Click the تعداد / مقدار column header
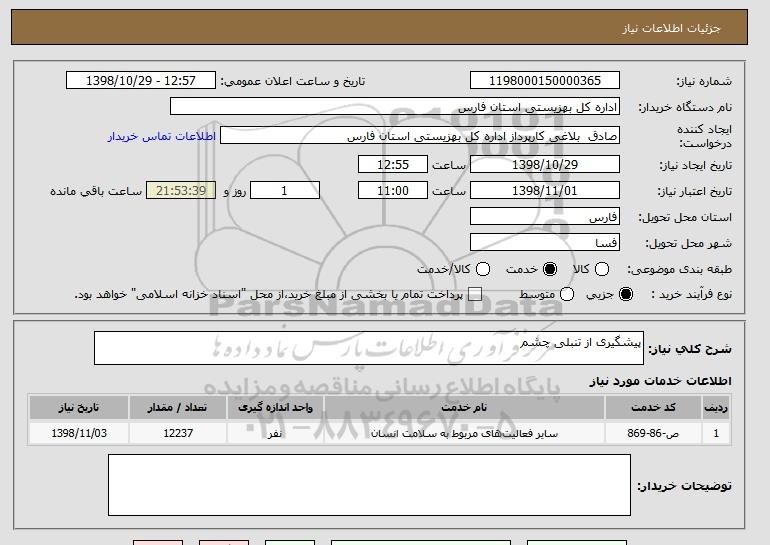The image size is (770, 545). [177, 408]
